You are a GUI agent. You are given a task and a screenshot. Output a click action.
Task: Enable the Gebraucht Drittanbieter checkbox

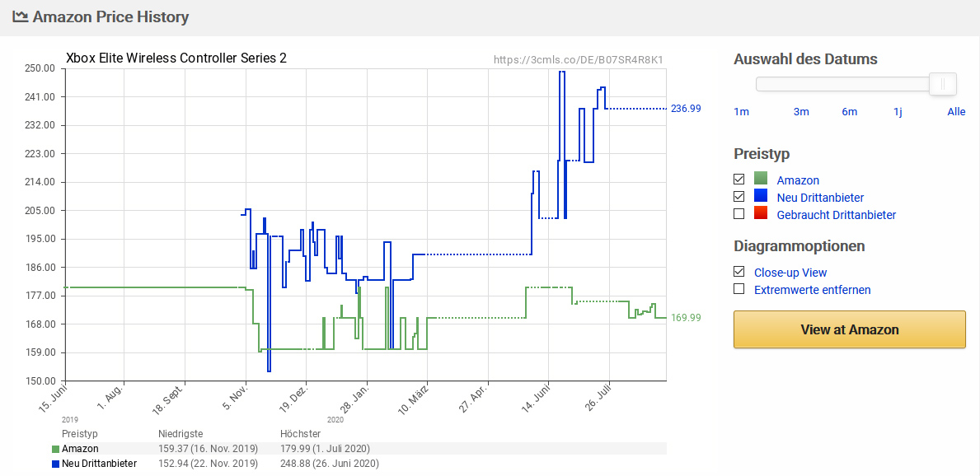click(739, 214)
